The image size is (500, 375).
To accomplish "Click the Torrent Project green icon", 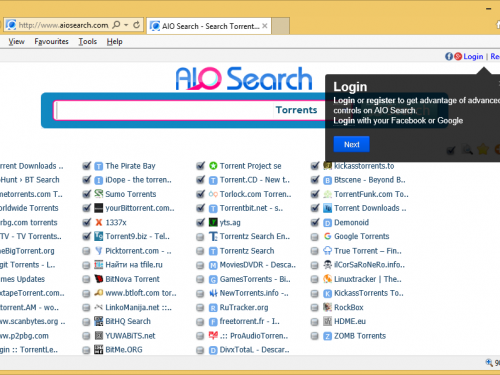I will coord(213,166).
